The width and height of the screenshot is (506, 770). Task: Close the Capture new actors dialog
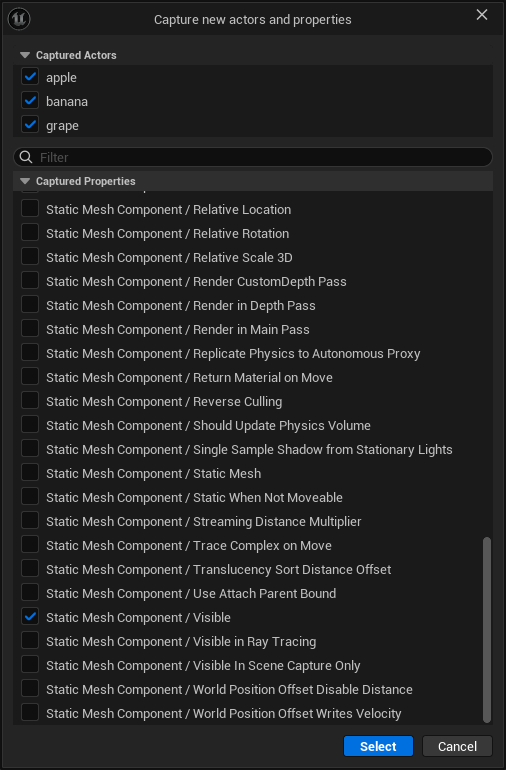(482, 15)
